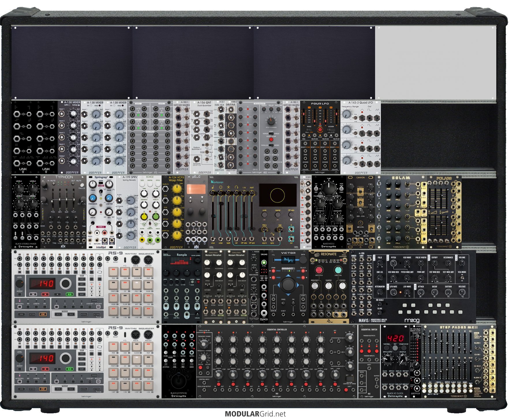Toggle the Major/Minor switch on A-156 QNT
511x420 pixels.
pos(207,145)
